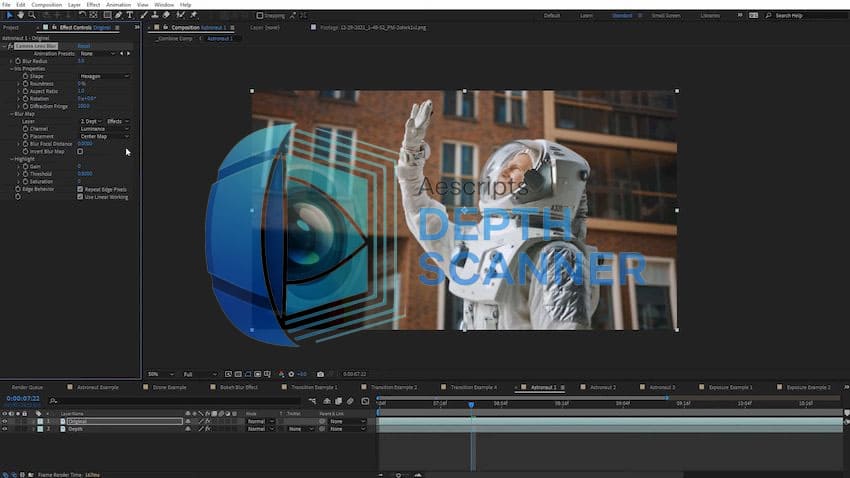The image size is (850, 478).
Task: Toggle the Snapping checkbox in toolbar
Action: (260, 16)
